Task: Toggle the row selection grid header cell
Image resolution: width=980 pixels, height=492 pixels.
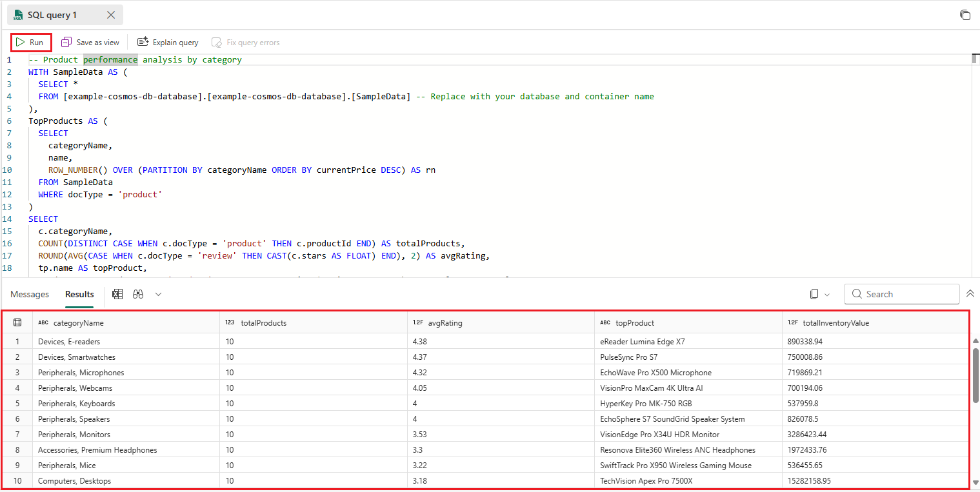Action: (x=18, y=322)
